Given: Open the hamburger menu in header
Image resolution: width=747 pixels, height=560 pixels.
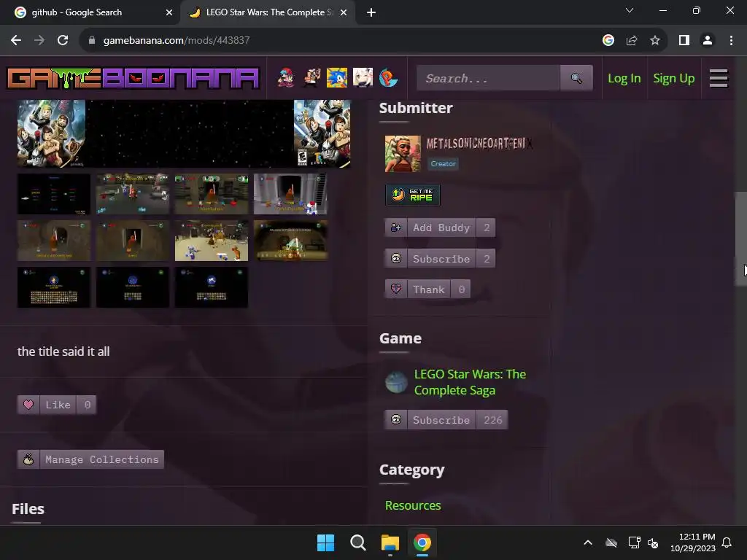Looking at the screenshot, I should 719,78.
